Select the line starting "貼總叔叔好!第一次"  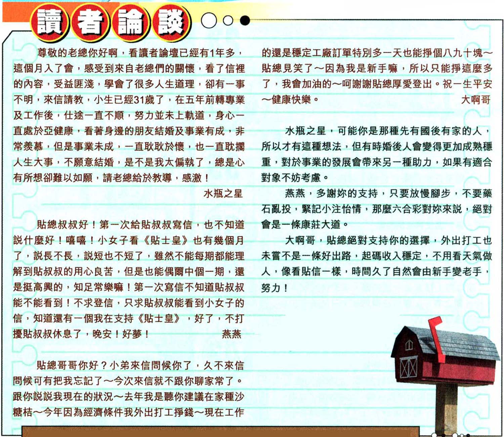[x=141, y=225]
